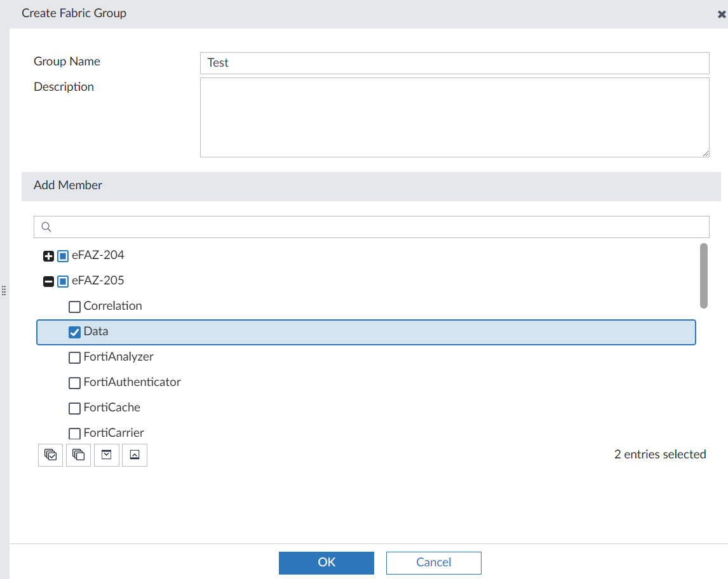Uncheck the eFAZ-205 parent checkbox
The height and width of the screenshot is (579, 728).
click(x=62, y=281)
